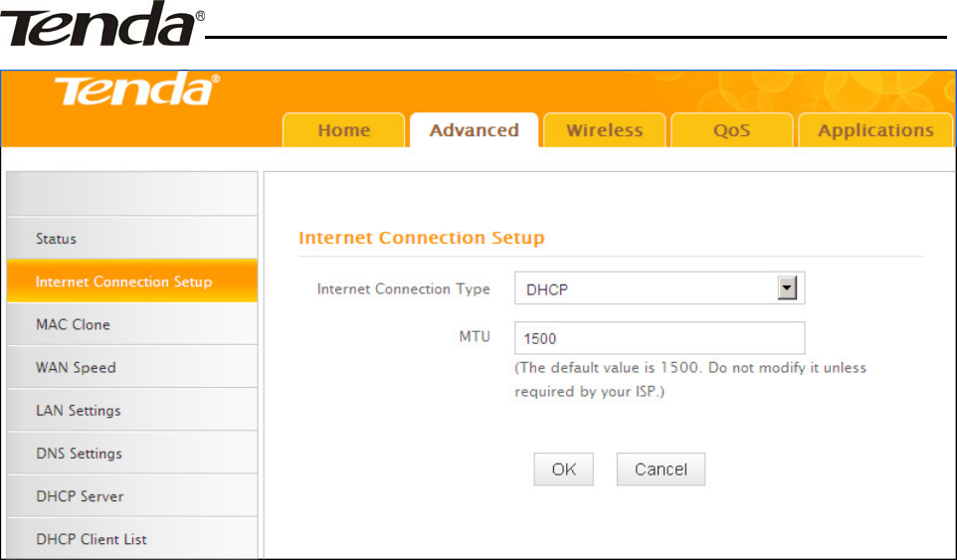Open MAC Clone settings
This screenshot has height=560, width=957.
132,324
